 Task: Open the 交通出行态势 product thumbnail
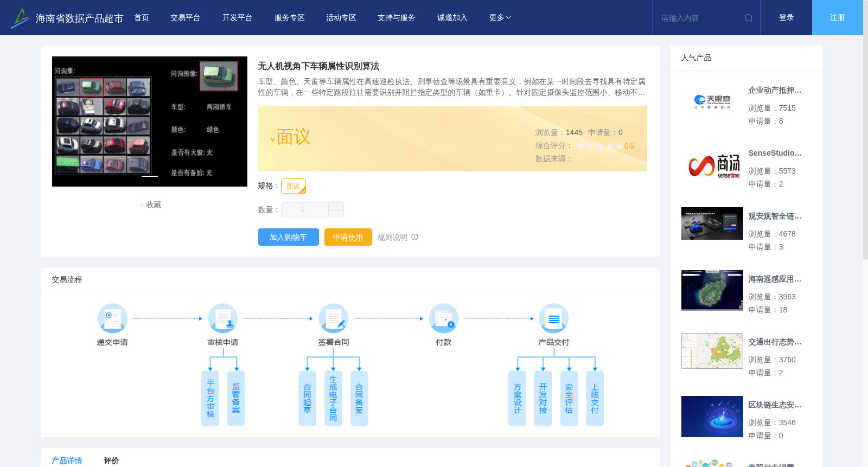[712, 351]
